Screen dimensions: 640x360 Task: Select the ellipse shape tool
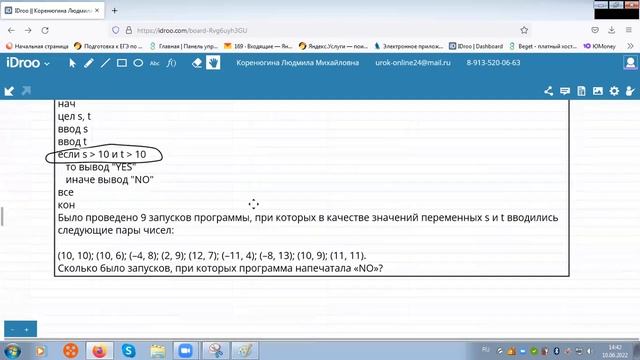point(138,63)
